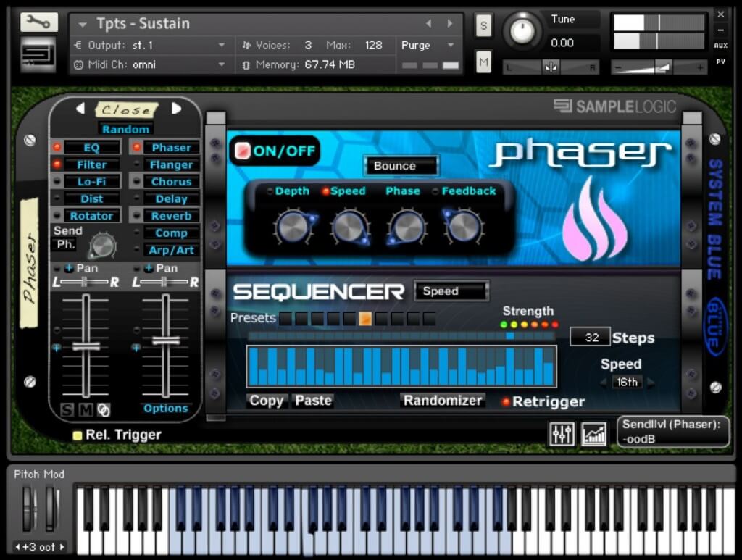Click the PV icon in header
This screenshot has height=560, width=742.
(x=721, y=62)
